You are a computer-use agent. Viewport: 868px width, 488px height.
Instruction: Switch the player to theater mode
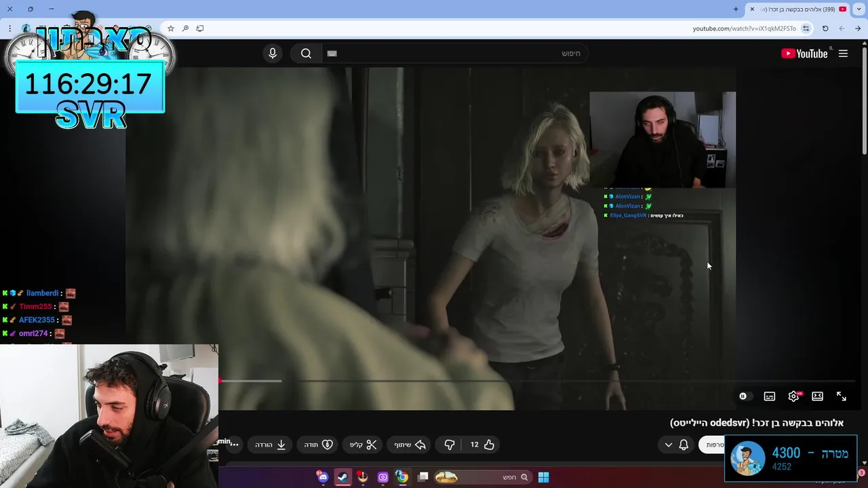(817, 396)
